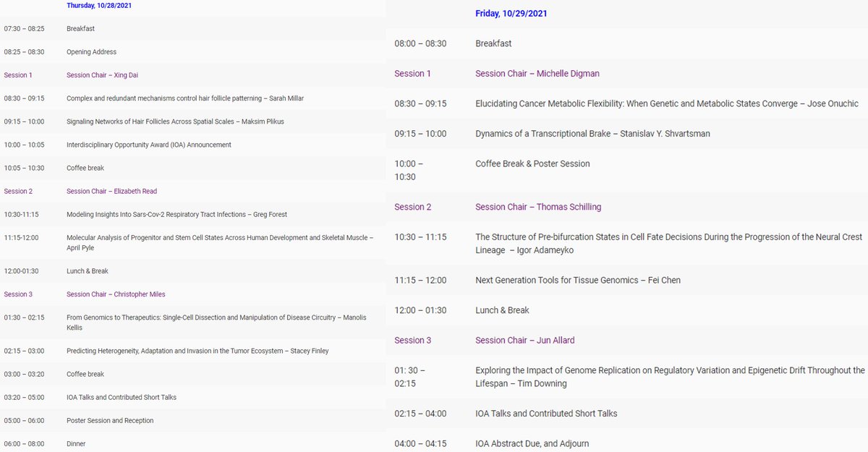Screen dimensions: 868x452
Task: Click Thursday Session 3 label
Action: [18, 294]
